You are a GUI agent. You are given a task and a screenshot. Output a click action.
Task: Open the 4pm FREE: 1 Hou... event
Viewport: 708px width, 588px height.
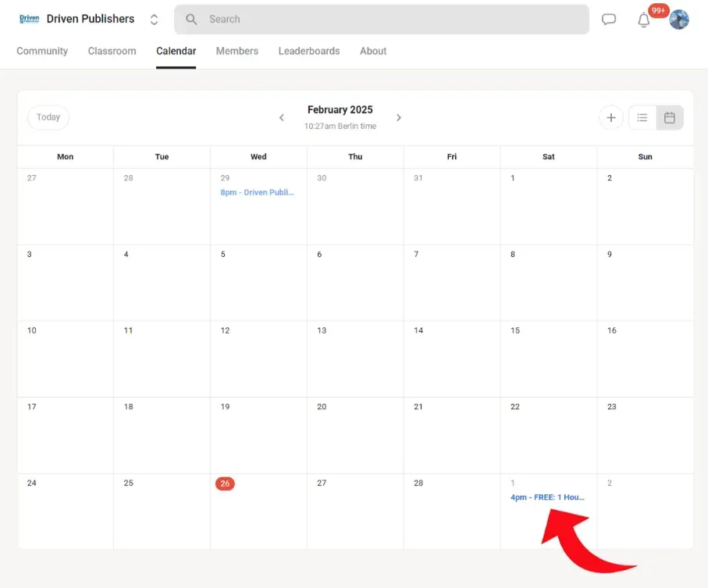[x=547, y=497]
